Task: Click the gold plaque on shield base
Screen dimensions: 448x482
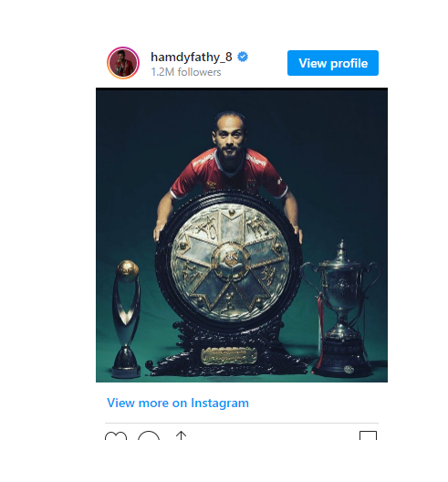Action: [x=229, y=356]
